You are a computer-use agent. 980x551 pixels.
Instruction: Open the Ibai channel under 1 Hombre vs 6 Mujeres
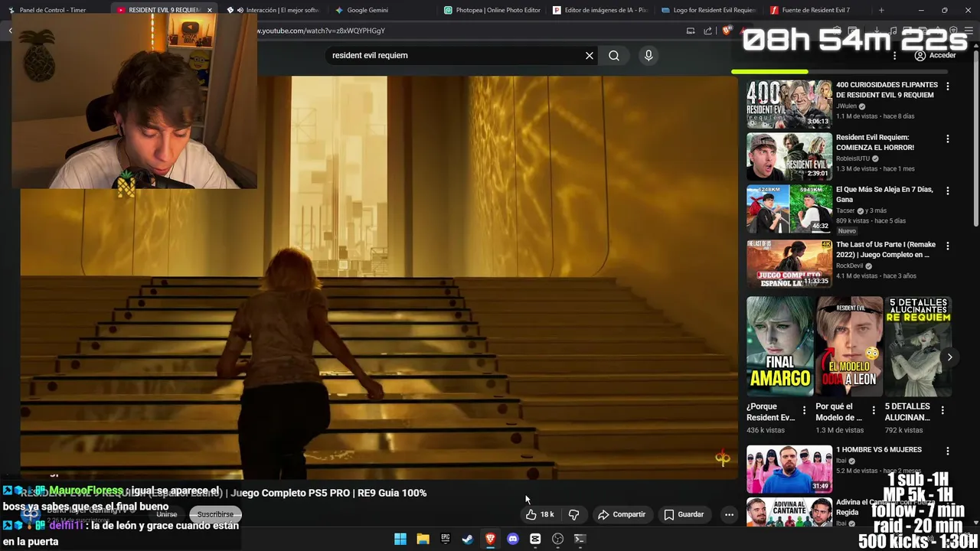point(841,461)
